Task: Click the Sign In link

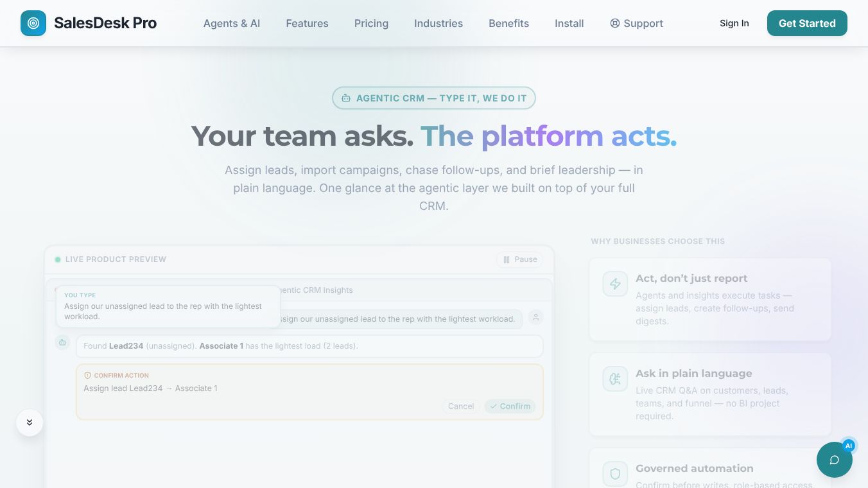Action: click(734, 23)
